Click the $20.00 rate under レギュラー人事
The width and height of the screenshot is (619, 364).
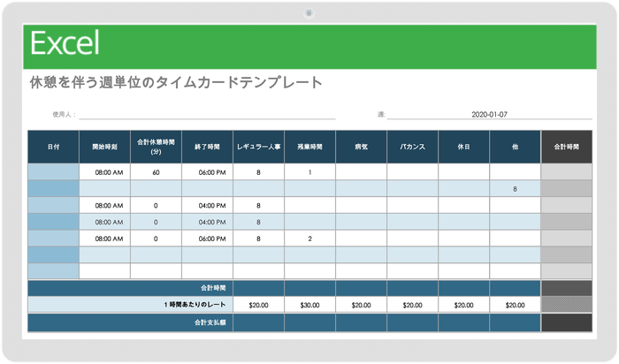pyautogui.click(x=258, y=305)
